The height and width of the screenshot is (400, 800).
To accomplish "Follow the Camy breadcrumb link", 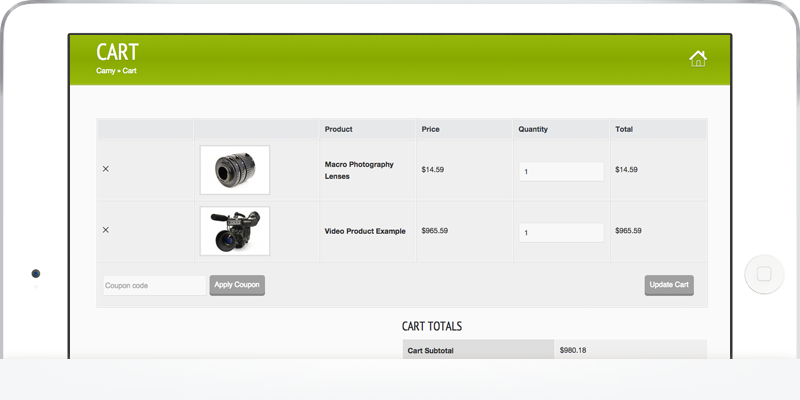I will [x=106, y=71].
